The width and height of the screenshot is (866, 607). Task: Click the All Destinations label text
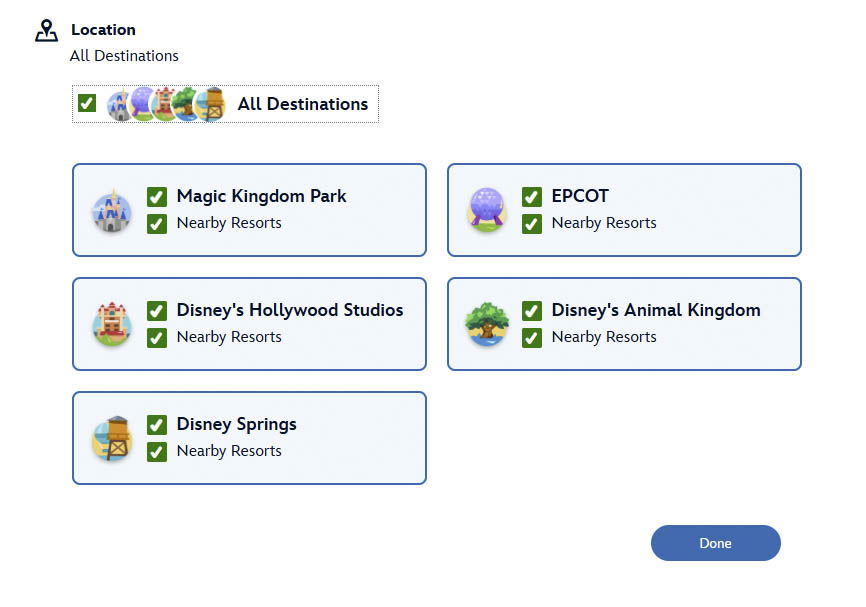302,104
